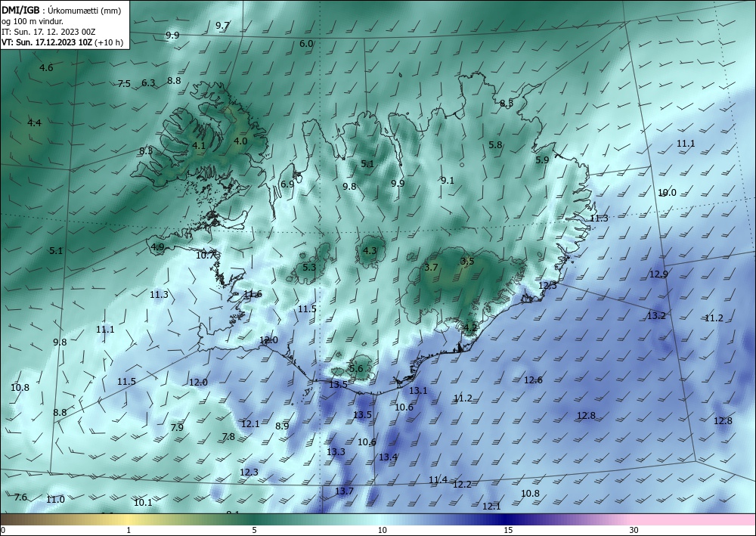Click the 6.3 value on the map
The width and height of the screenshot is (756, 536).
point(148,82)
